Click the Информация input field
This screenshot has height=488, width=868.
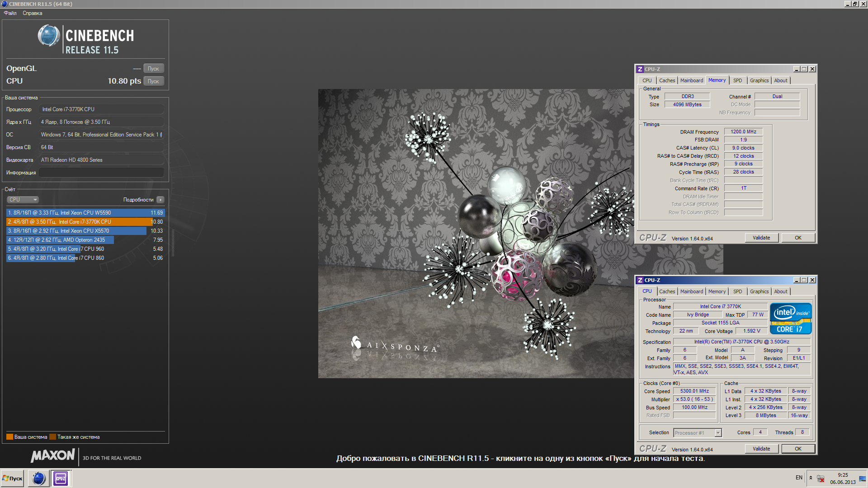(101, 173)
